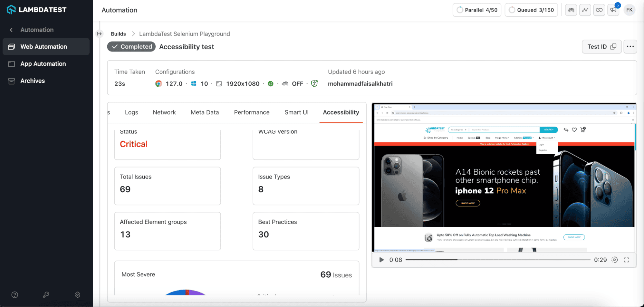Click the username mohammadfaisalkhatri
The image size is (644, 307).
pos(360,84)
